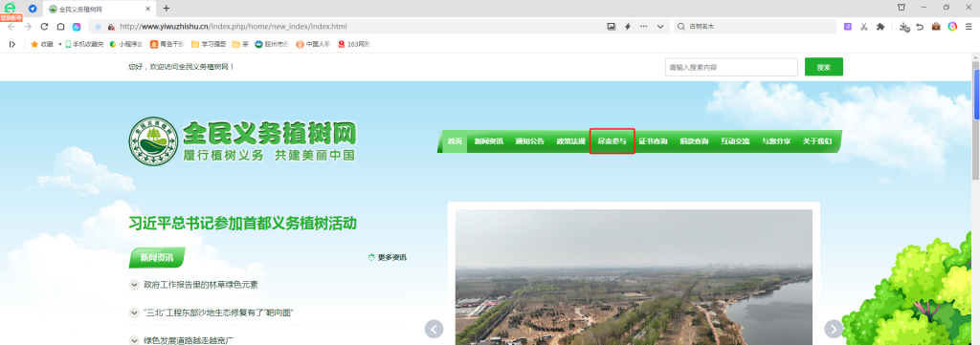980x345 pixels.
Task: Open the 手机收藏夹 bookmark
Action: click(84, 44)
